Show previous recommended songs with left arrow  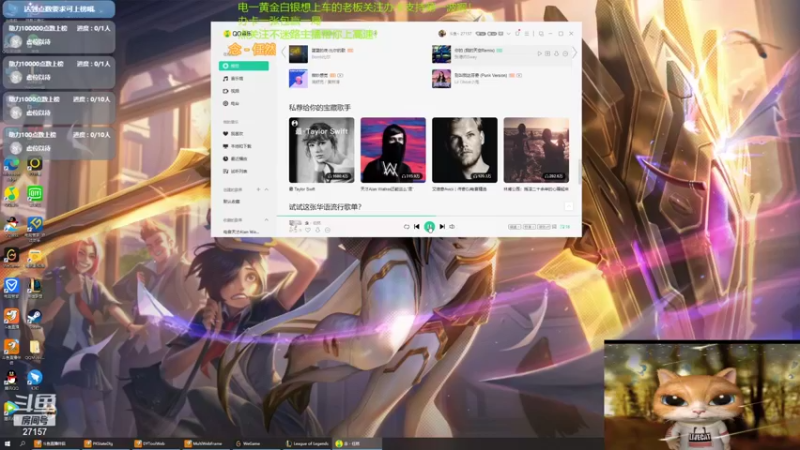(283, 53)
